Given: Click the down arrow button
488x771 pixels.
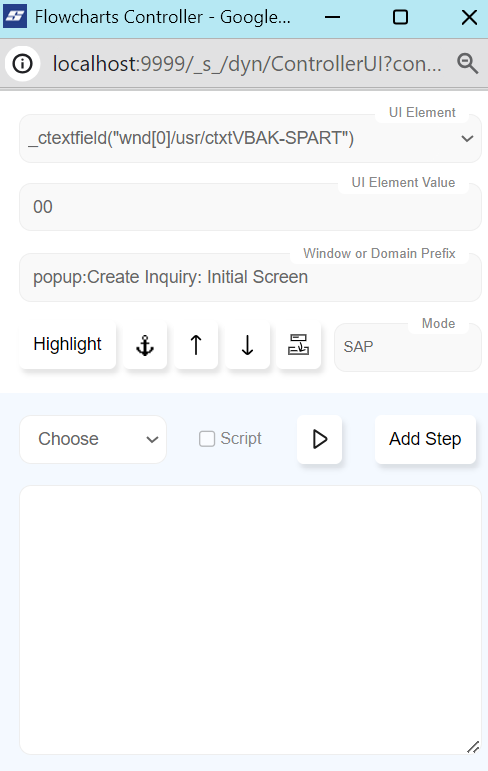Looking at the screenshot, I should coord(247,345).
